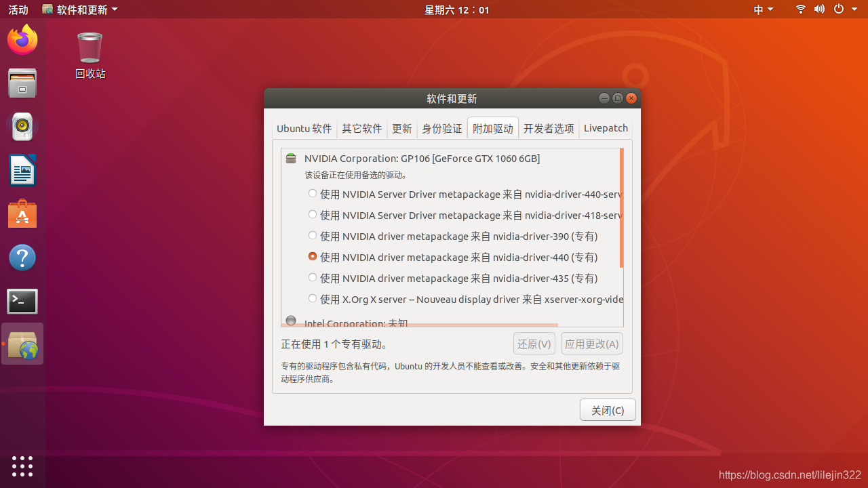Click the 还原(V) revert button
The image size is (868, 488).
tap(534, 344)
